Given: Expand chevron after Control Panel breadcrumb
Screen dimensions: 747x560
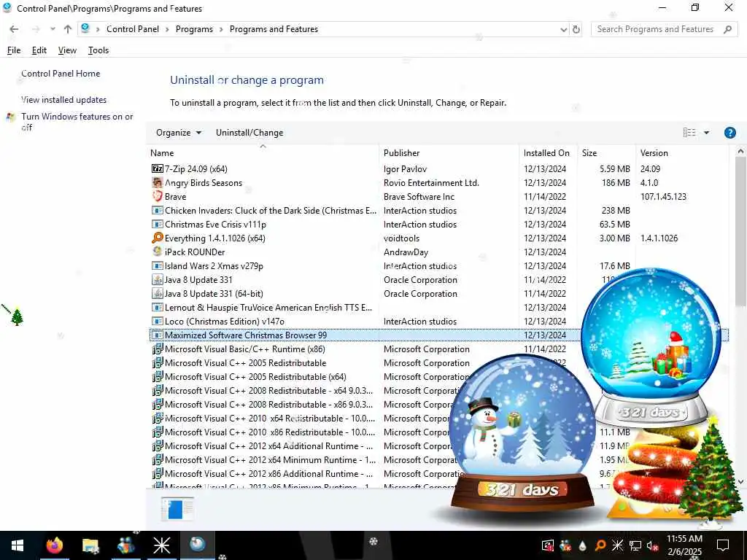Looking at the screenshot, I should (x=167, y=29).
